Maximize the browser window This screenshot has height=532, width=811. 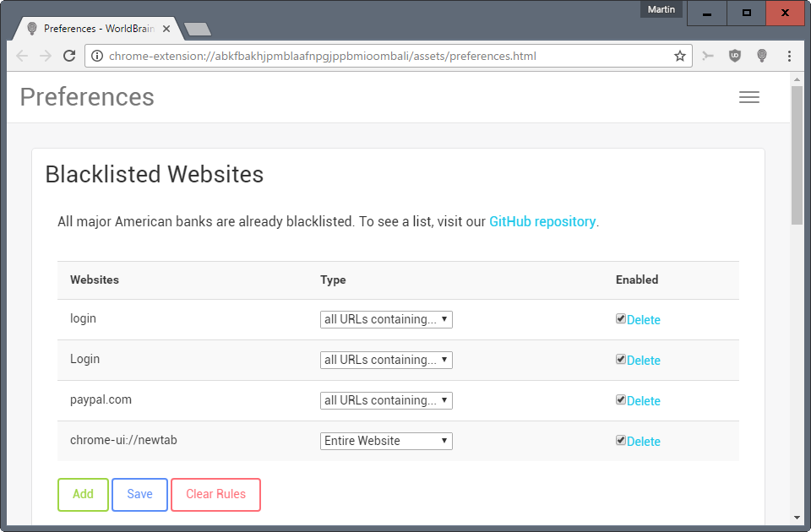pyautogui.click(x=746, y=14)
